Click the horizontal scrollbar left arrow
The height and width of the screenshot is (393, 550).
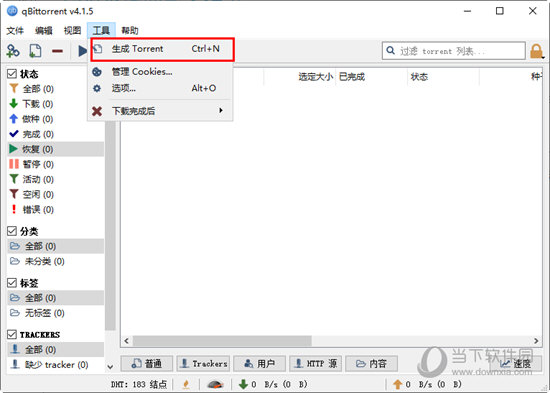(127, 341)
